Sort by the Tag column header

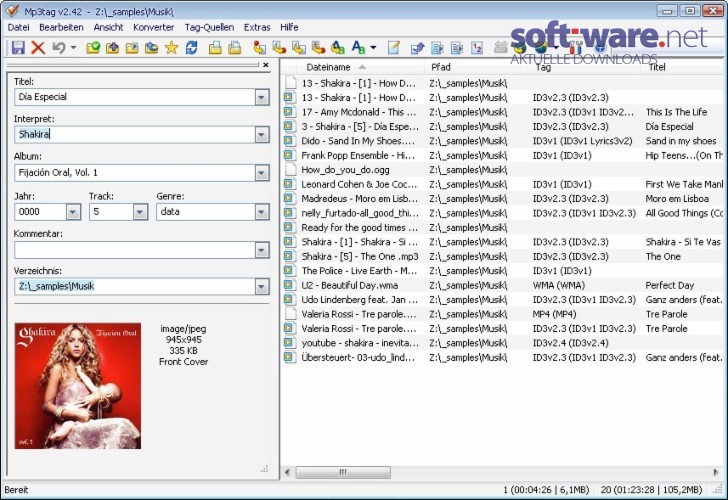tap(584, 68)
